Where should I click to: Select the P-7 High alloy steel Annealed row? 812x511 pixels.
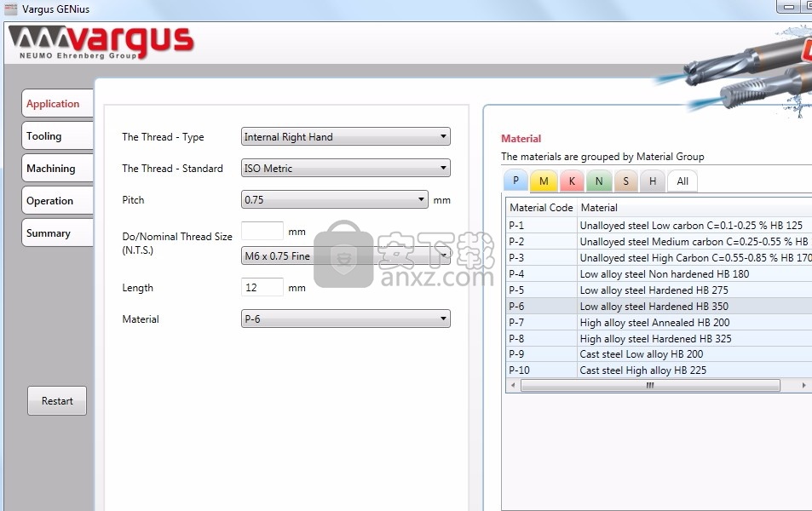[x=659, y=322]
